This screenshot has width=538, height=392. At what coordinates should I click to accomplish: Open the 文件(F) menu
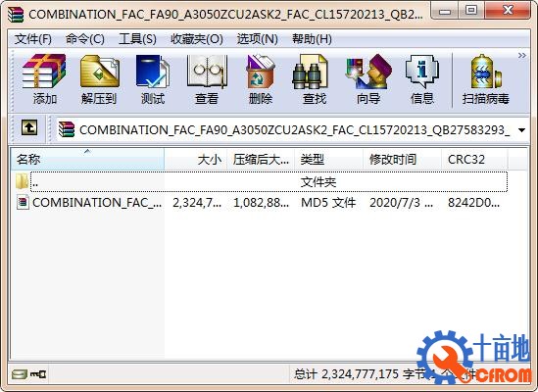(33, 39)
